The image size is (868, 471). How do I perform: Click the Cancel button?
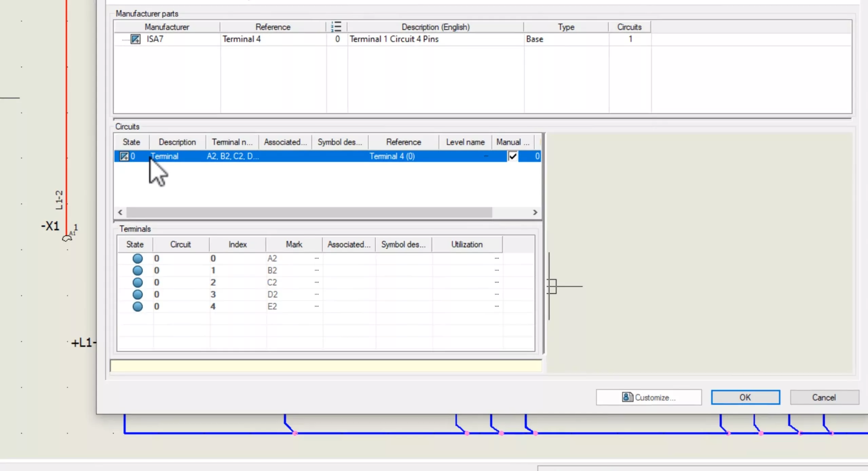824,397
